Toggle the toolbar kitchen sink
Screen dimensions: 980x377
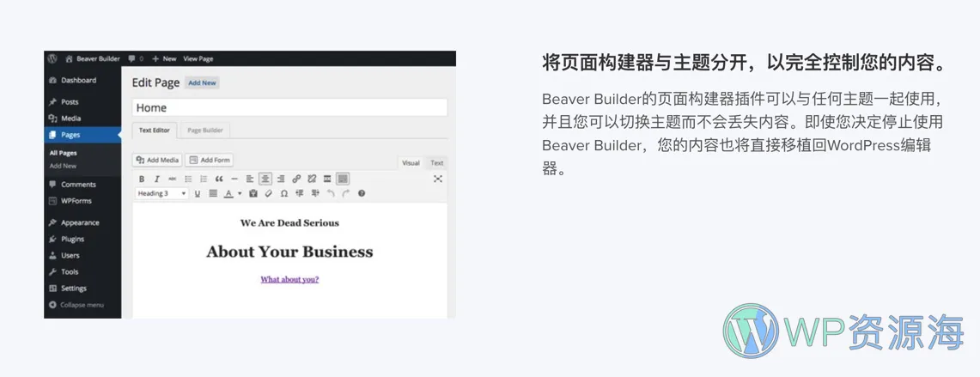pyautogui.click(x=343, y=179)
